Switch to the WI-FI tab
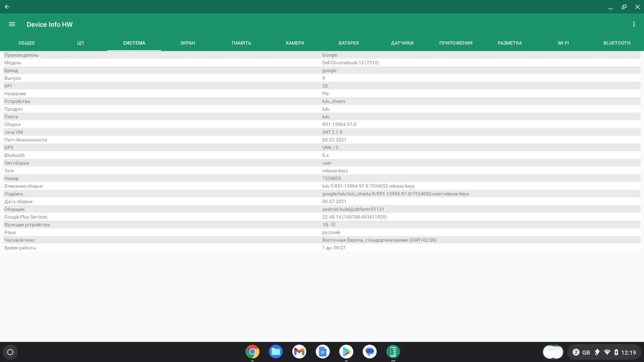Viewport: 644px width, 362px height. click(563, 43)
